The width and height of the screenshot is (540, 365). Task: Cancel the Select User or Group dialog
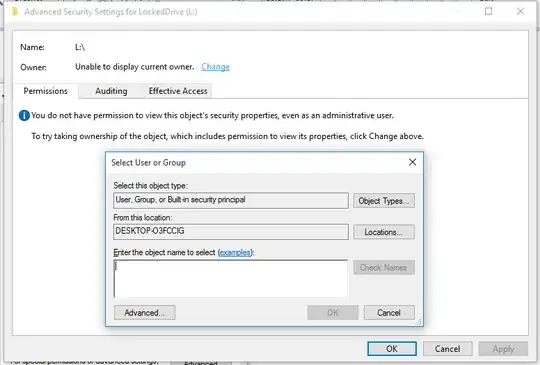[x=389, y=313]
